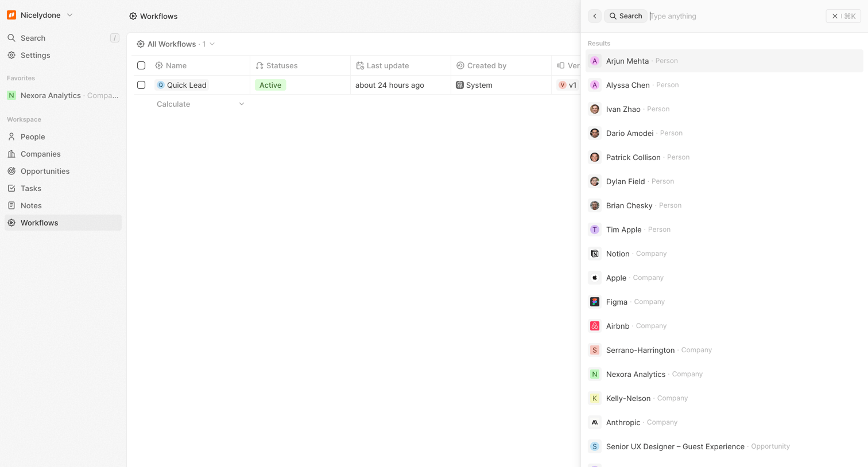This screenshot has width=868, height=467.
Task: Click the Anthropic company logo icon
Action: 595,422
